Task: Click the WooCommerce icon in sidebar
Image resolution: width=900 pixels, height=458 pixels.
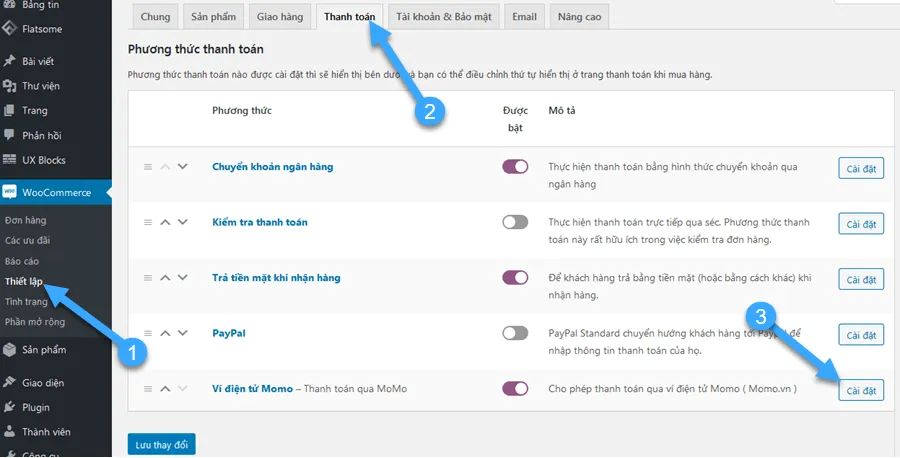Action: pos(9,192)
